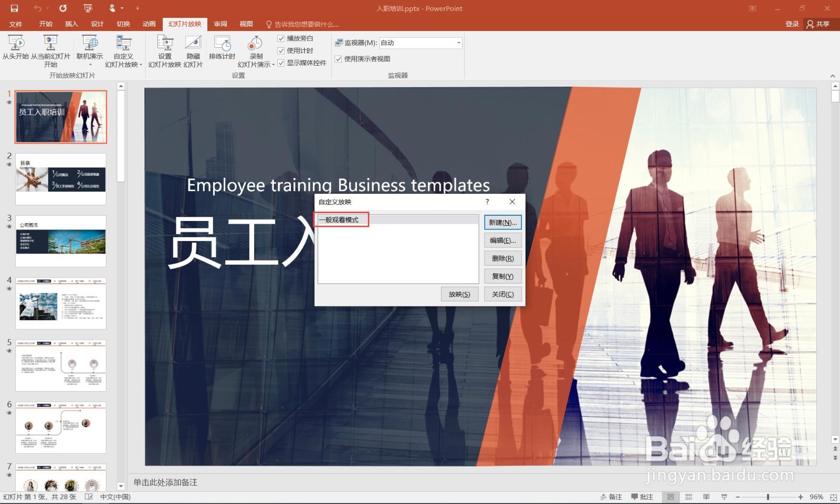Switch to the Insert (插入) tab
The height and width of the screenshot is (504, 840).
click(71, 24)
